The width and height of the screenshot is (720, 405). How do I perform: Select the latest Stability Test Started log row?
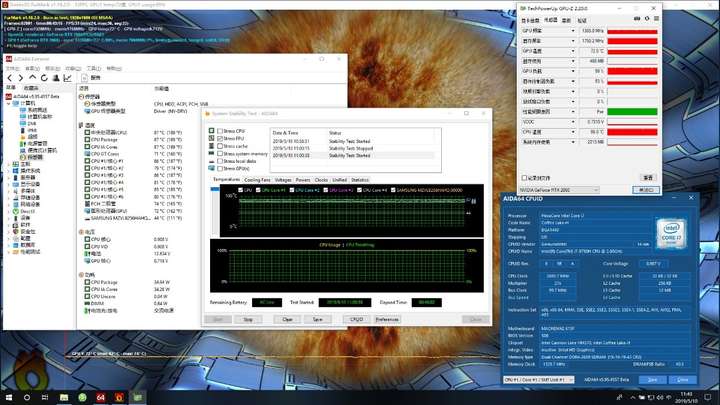pyautogui.click(x=353, y=156)
